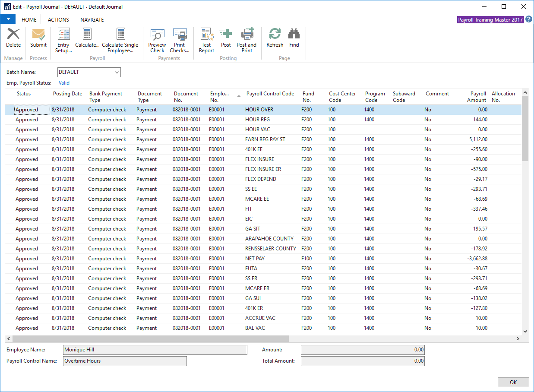Image resolution: width=534 pixels, height=392 pixels.
Task: Click the Valid payroll status link
Action: [x=64, y=83]
